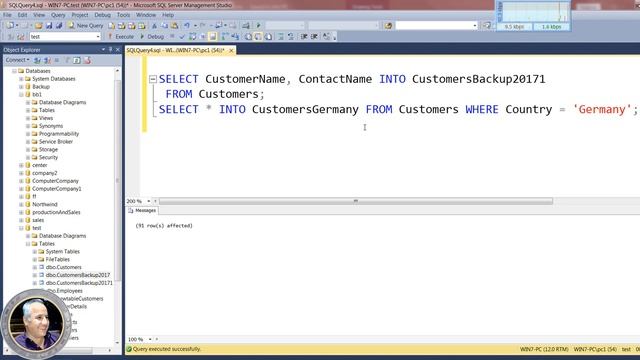Open the Project menu
Screen dimensions: 640x360
pos(80,15)
